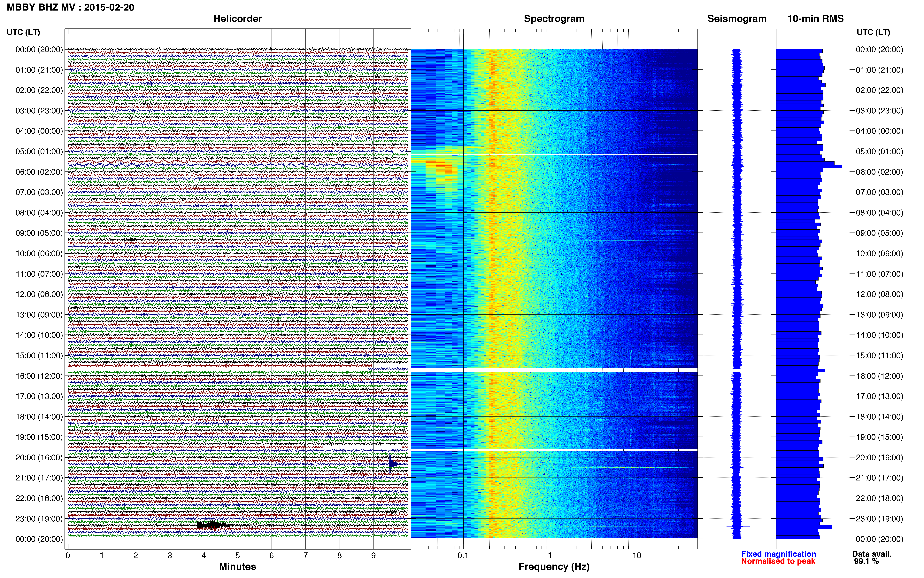Screen dimensions: 924x578
Task: Click the thin white gap line in the spectrogram just before 20:00
Action: (554, 450)
